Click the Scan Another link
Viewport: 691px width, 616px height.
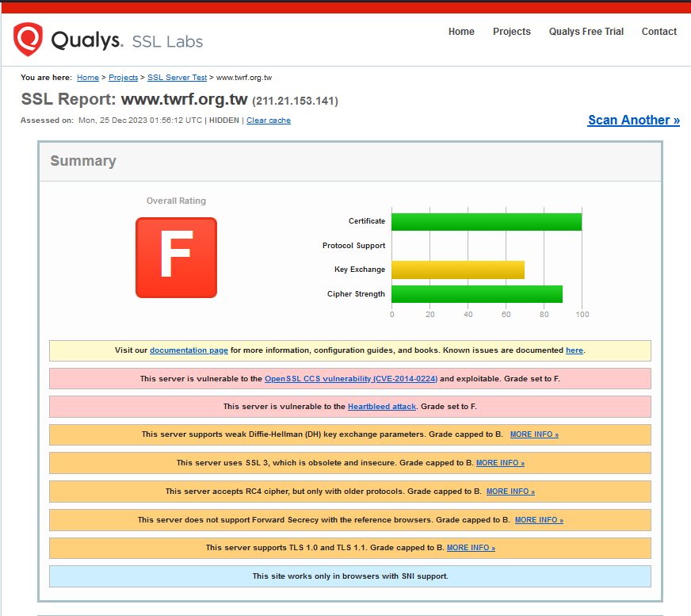tap(633, 120)
